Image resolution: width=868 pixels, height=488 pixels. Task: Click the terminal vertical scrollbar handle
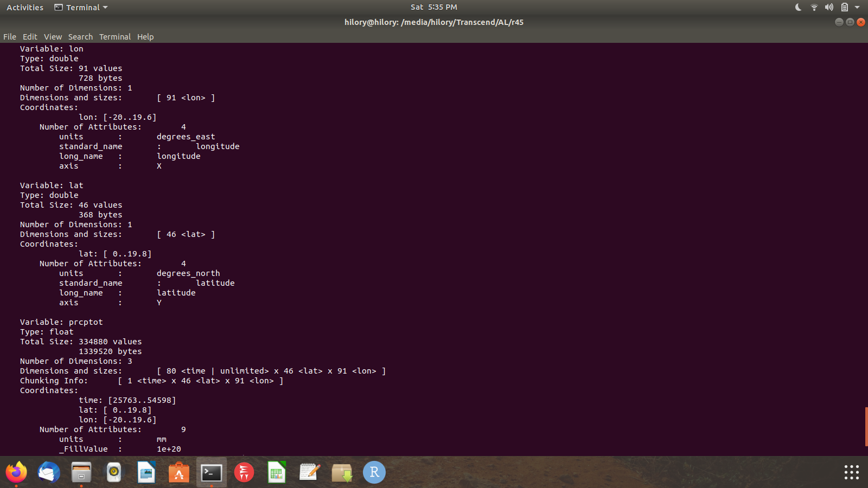866,426
